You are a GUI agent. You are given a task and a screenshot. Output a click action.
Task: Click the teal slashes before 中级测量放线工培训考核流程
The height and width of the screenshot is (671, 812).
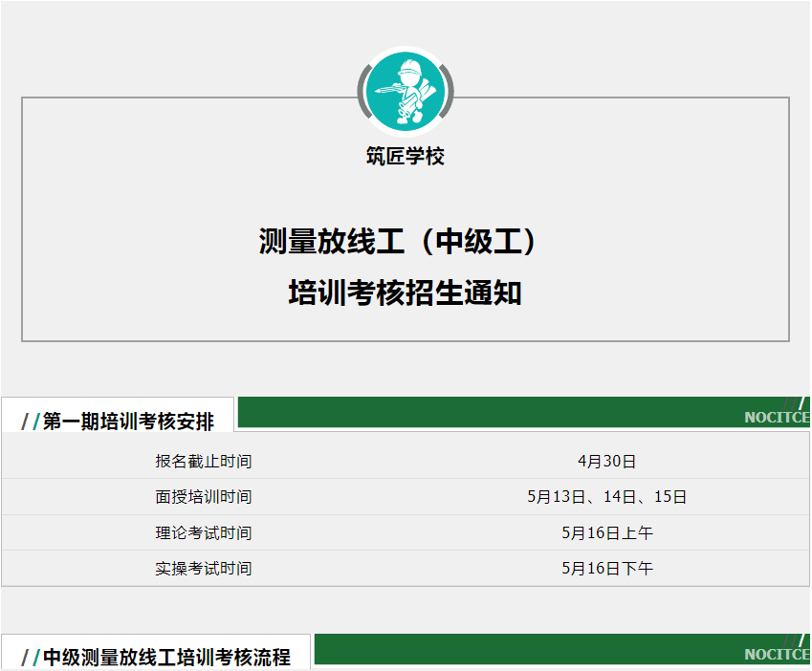point(31,658)
